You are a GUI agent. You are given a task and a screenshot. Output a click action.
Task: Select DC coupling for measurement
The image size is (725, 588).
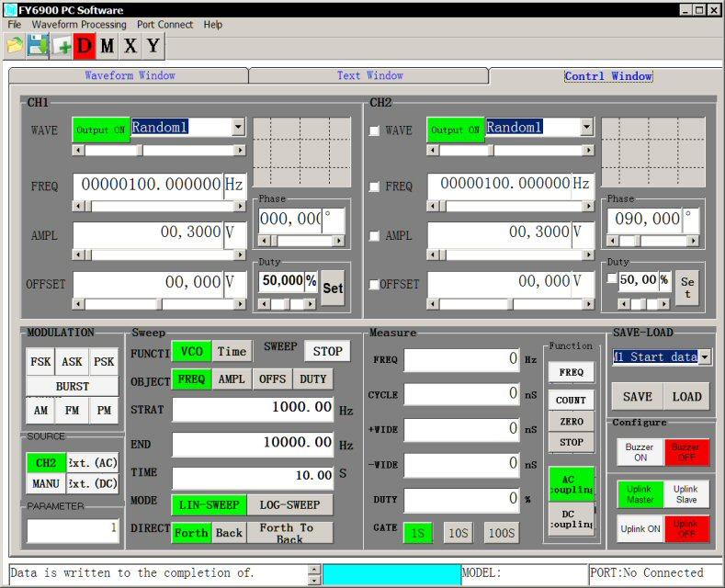[571, 520]
